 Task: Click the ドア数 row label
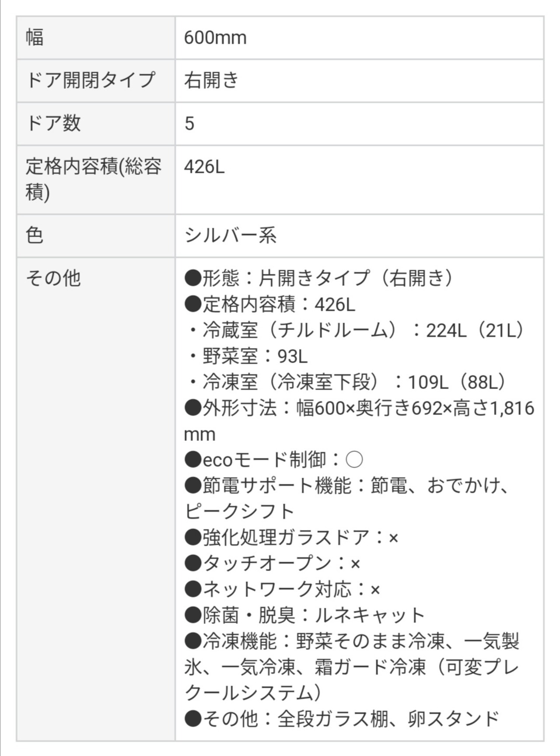[54, 123]
